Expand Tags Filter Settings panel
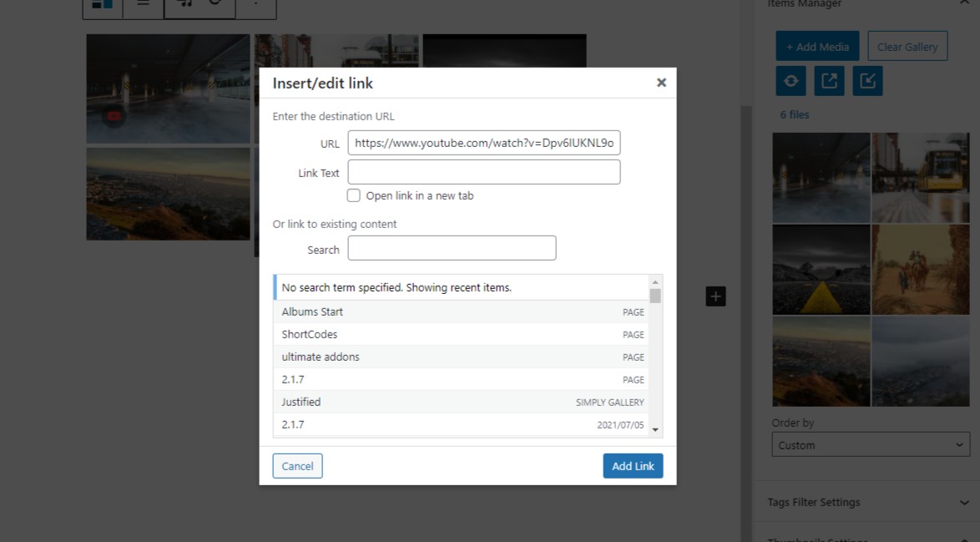 868,502
